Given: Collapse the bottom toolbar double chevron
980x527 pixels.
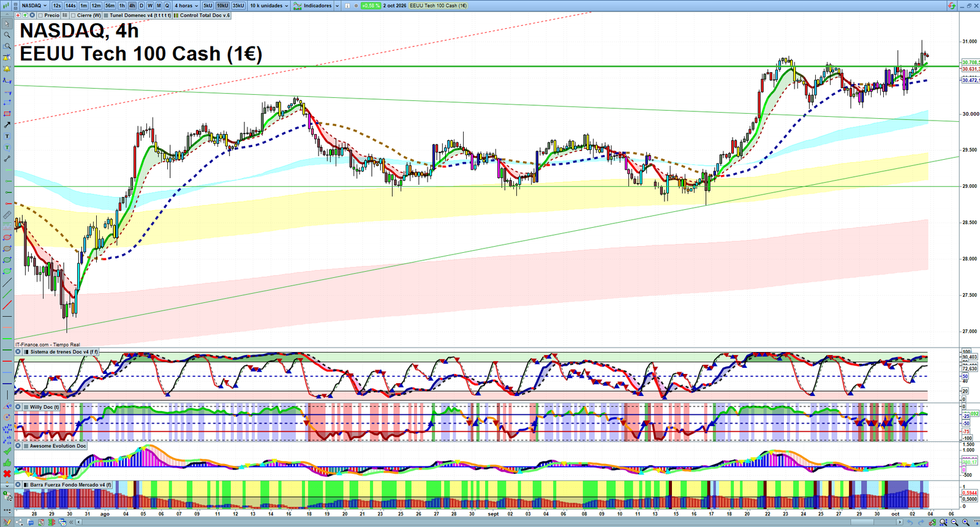Looking at the screenshot, I should pyautogui.click(x=72, y=522).
